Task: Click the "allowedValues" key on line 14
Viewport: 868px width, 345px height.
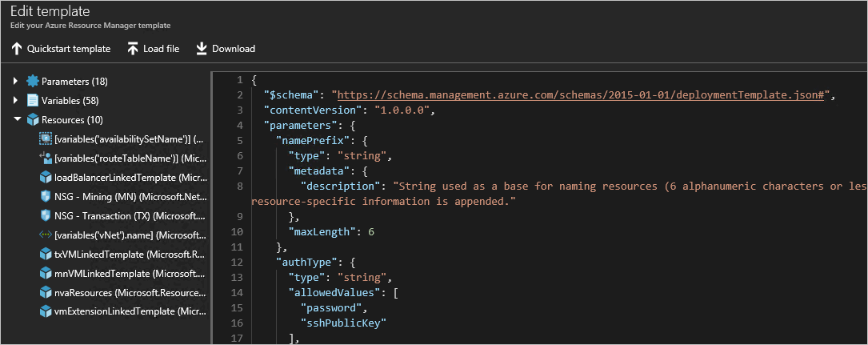Action: point(334,293)
